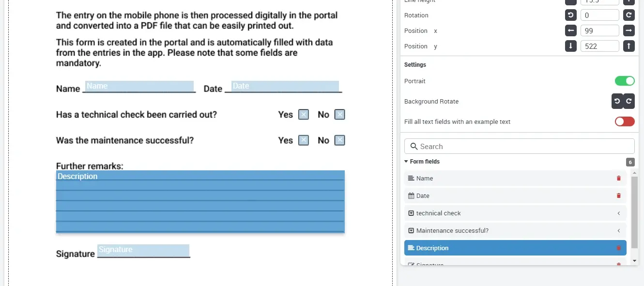644x286 pixels.
Task: Check the No box for maintenance successful
Action: tap(340, 140)
